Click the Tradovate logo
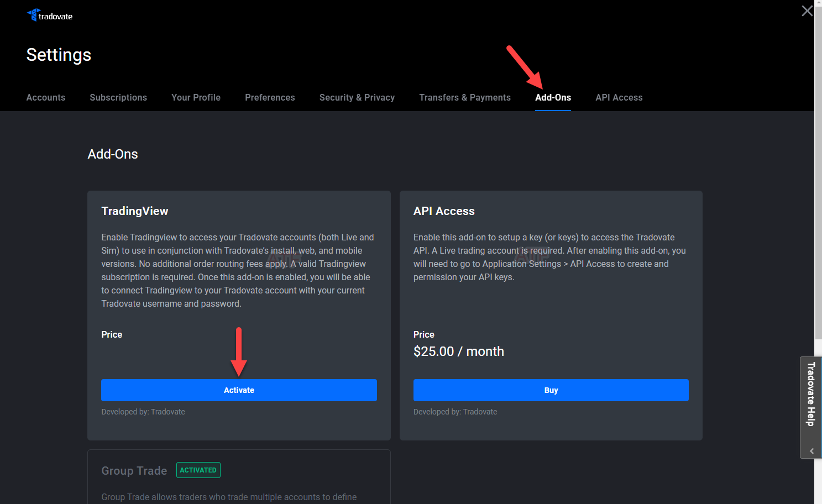Viewport: 822px width, 504px height. [50, 15]
